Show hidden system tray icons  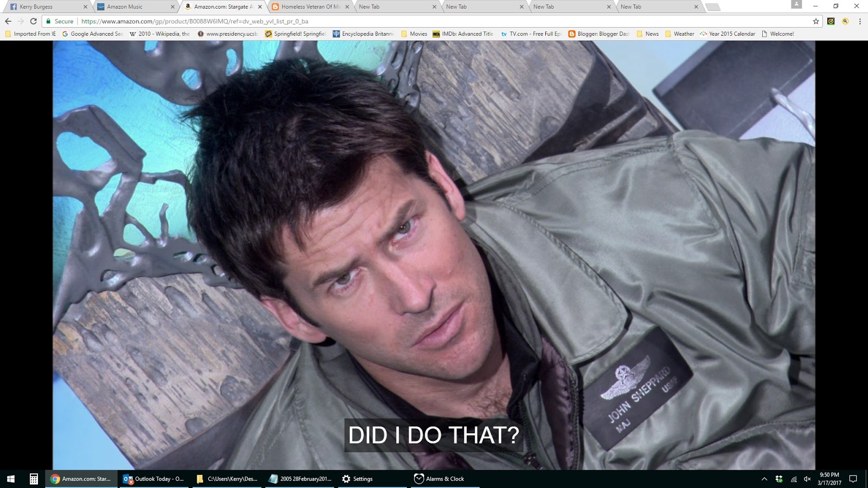pyautogui.click(x=764, y=479)
